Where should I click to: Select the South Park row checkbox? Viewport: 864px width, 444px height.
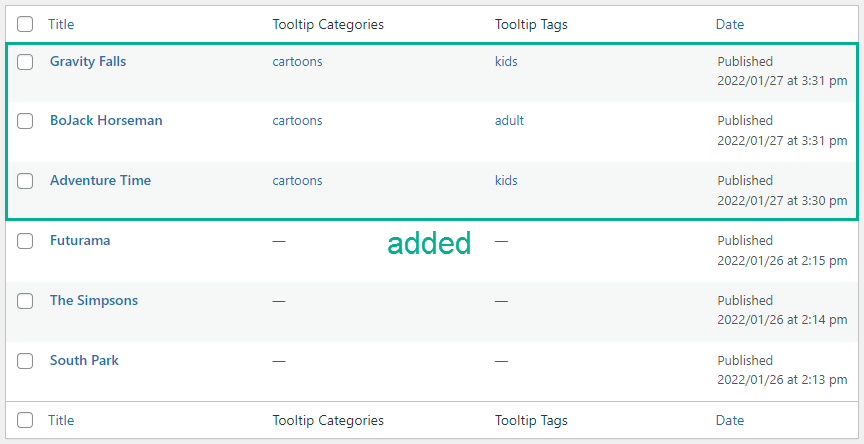click(x=25, y=361)
